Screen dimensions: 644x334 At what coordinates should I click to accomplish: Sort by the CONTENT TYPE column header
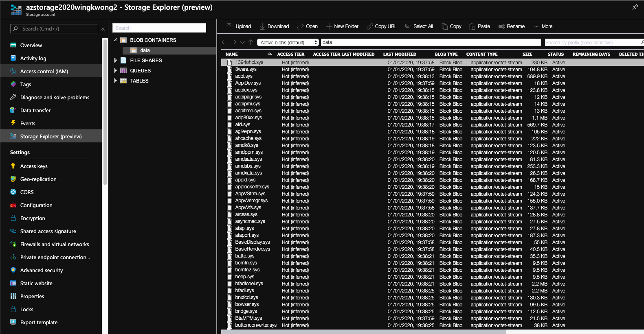[x=482, y=54]
